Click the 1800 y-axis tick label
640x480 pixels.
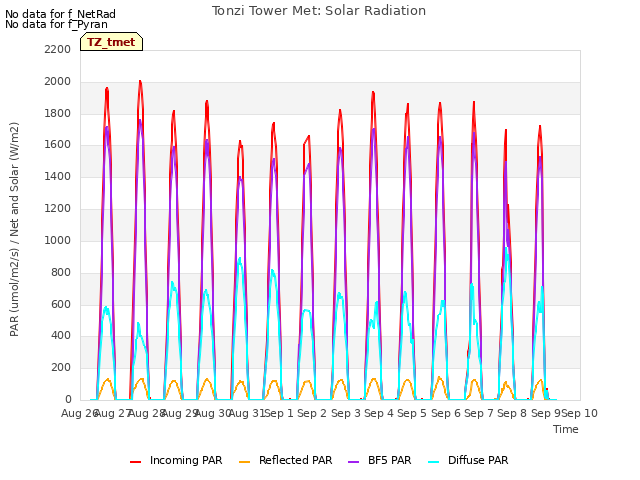58,113
